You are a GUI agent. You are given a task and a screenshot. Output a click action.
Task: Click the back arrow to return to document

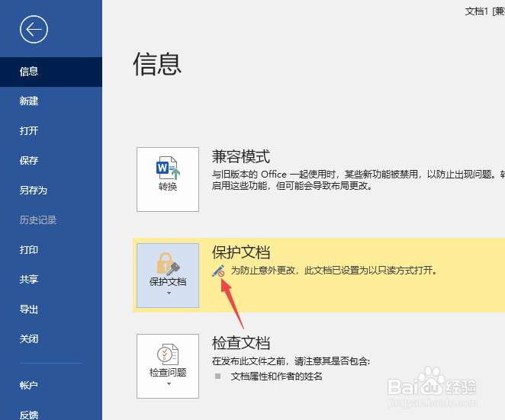click(34, 29)
